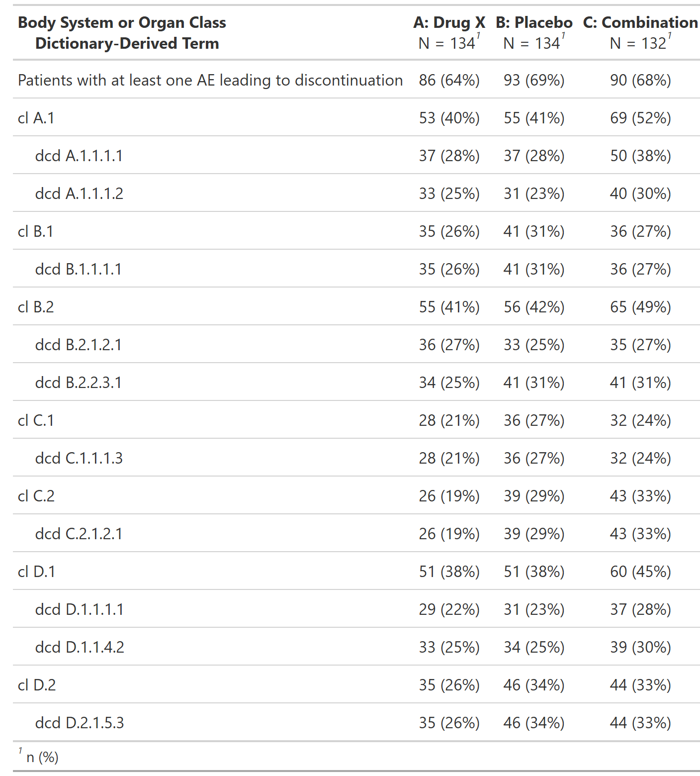Click the '86 (64%)' Drug X cell
This screenshot has height=776, width=700.
pyautogui.click(x=449, y=80)
